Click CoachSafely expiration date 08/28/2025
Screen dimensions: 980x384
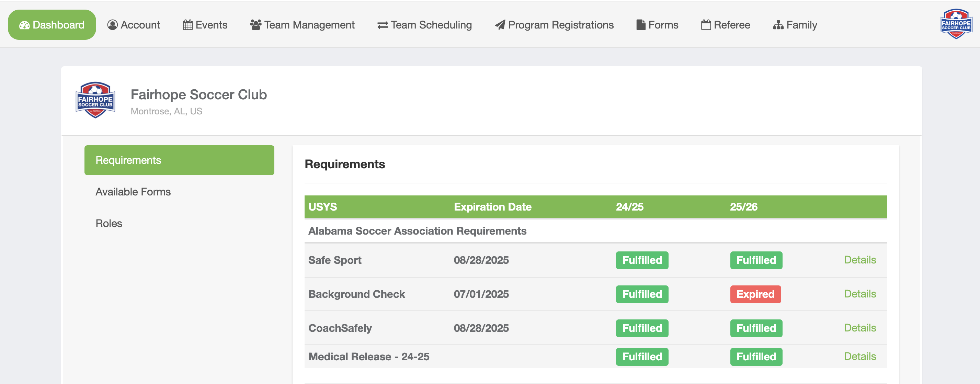pos(481,328)
